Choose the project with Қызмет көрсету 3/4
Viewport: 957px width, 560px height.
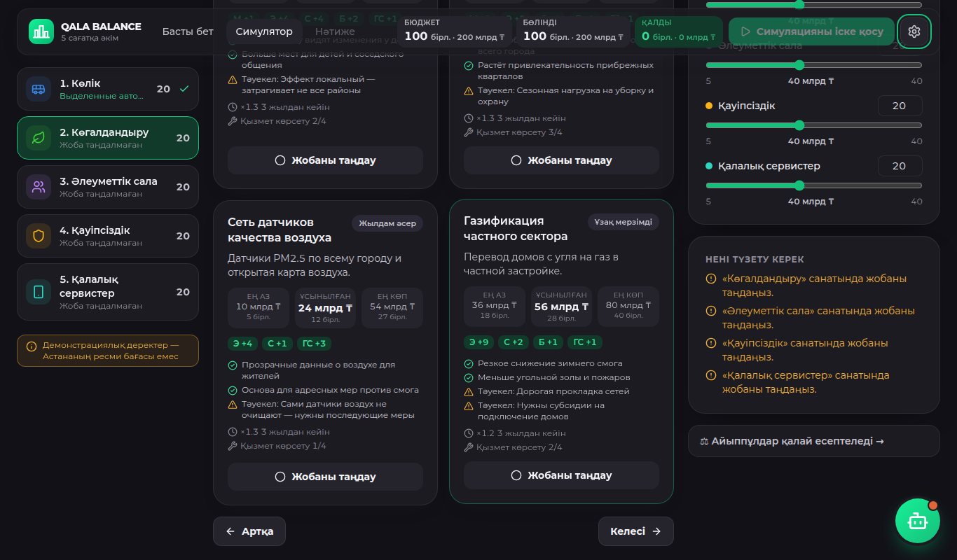561,160
